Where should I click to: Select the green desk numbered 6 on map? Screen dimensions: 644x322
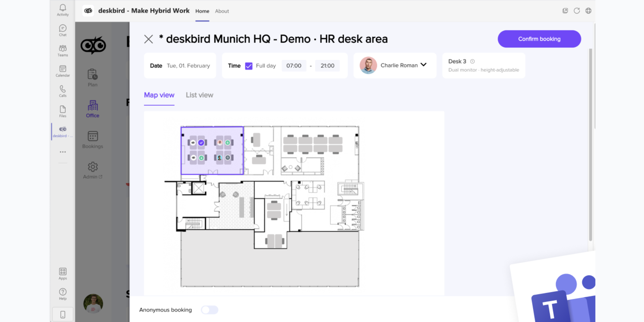pyautogui.click(x=228, y=143)
